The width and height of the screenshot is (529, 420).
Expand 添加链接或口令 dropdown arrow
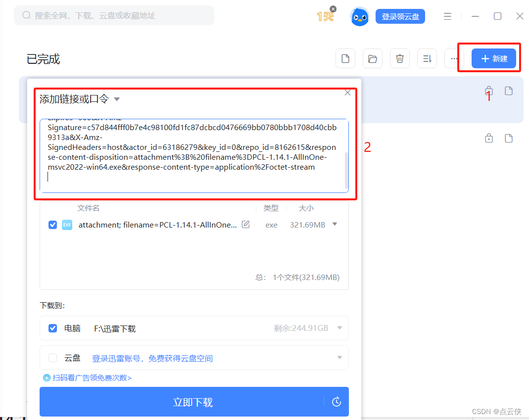coord(117,99)
